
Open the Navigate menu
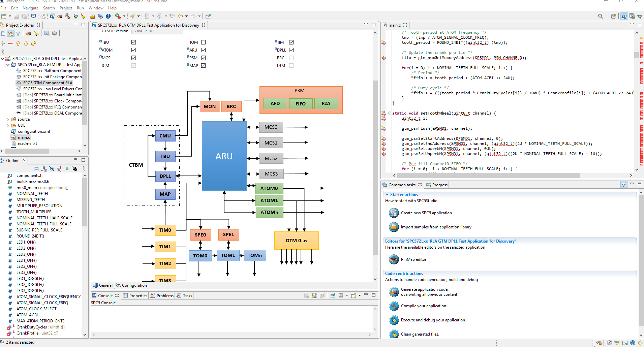(30, 8)
